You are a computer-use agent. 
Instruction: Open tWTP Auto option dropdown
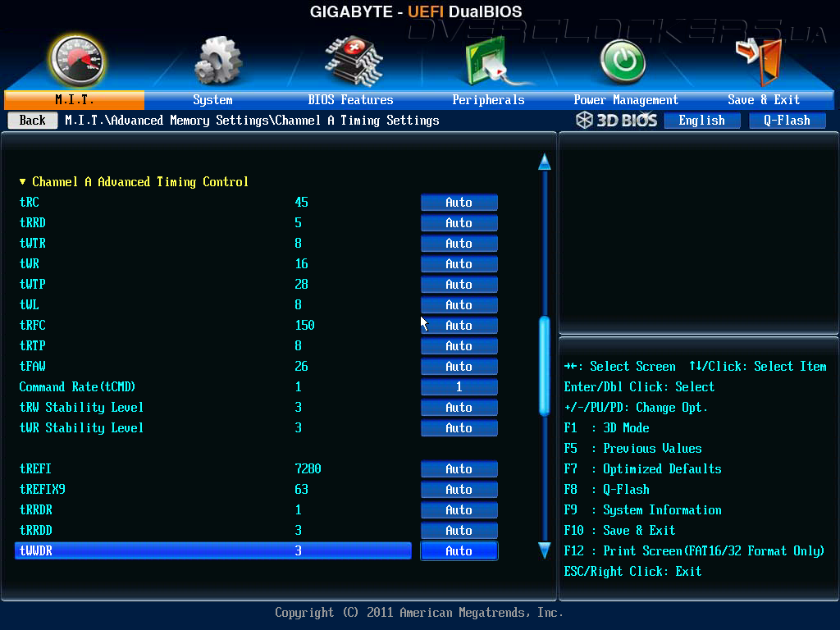(x=459, y=285)
